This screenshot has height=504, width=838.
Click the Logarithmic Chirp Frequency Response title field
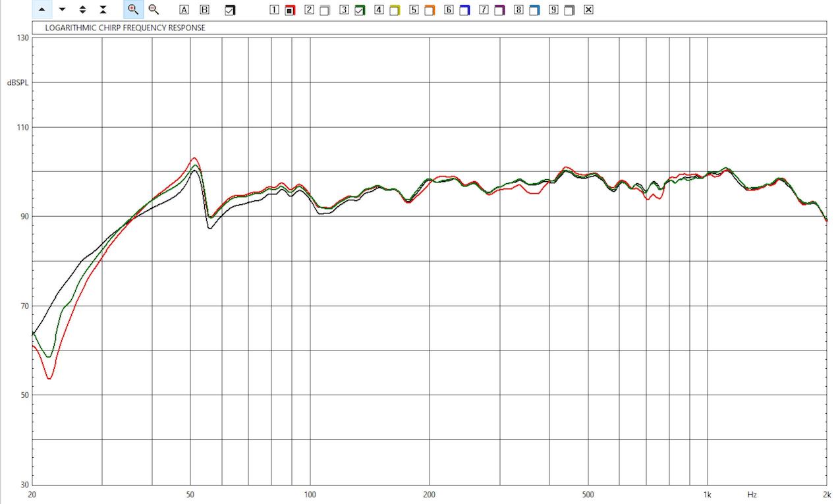click(429, 28)
